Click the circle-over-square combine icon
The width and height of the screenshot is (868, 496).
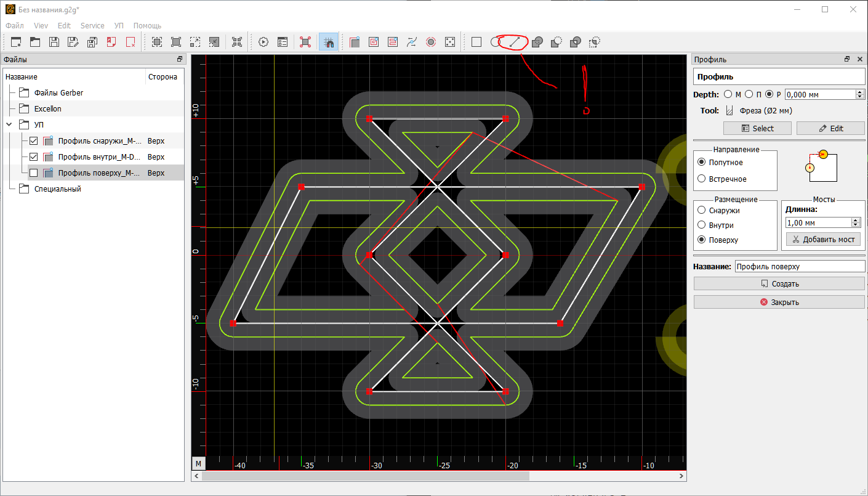[575, 42]
